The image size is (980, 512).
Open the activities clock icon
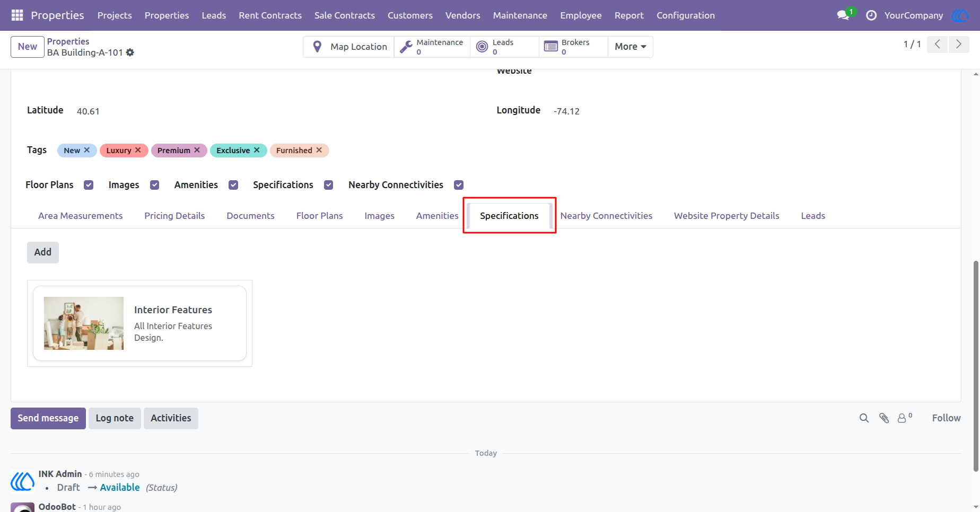click(871, 15)
